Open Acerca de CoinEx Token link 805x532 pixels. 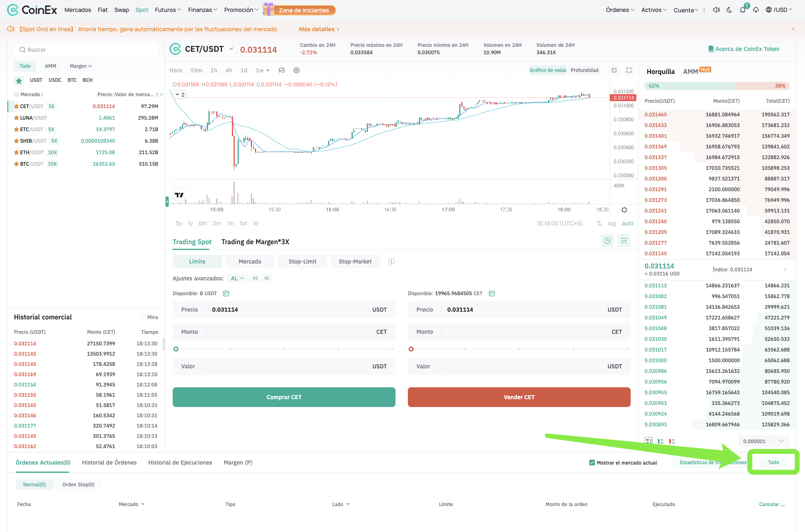tap(744, 49)
